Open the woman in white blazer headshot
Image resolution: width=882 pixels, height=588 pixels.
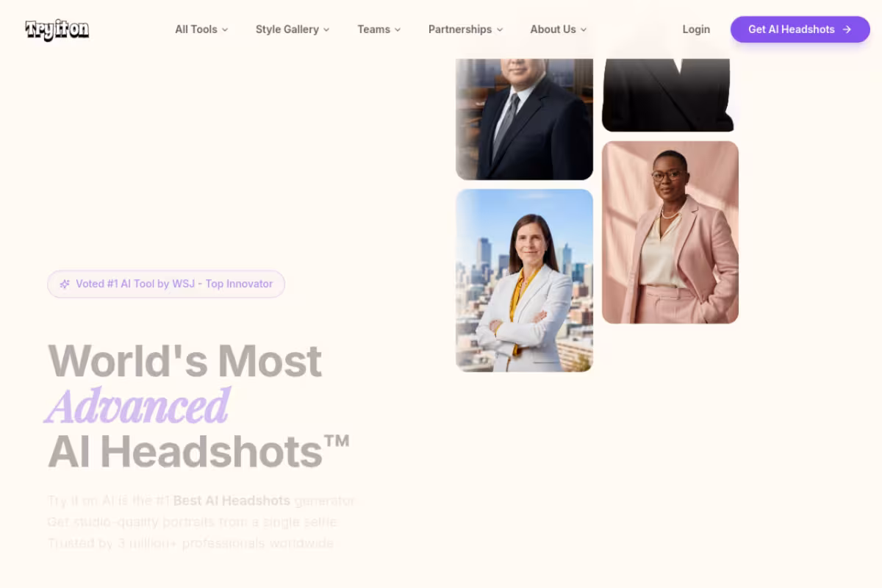point(524,280)
